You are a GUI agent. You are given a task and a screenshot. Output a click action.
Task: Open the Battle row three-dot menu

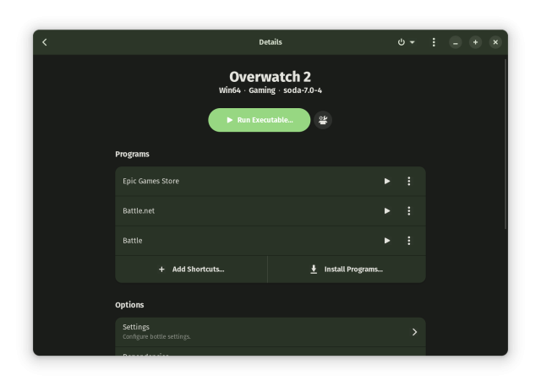[x=409, y=241]
